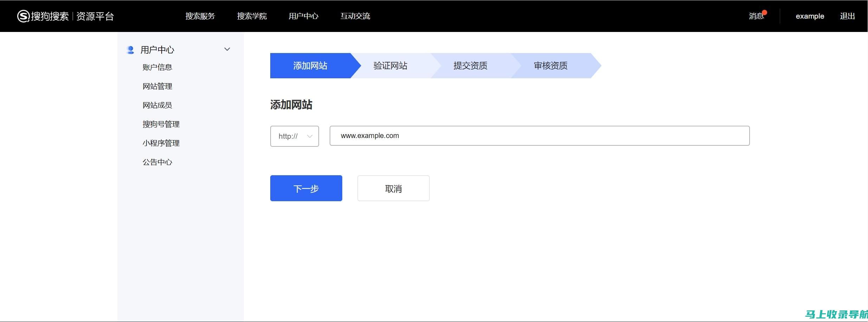Click the 验证网站 step tab
868x322 pixels.
pyautogui.click(x=390, y=66)
